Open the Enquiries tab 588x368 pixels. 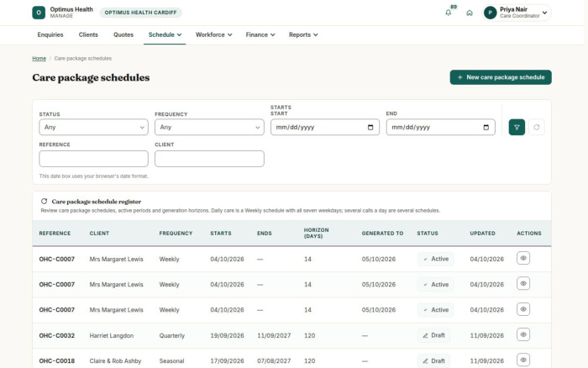[x=50, y=34]
